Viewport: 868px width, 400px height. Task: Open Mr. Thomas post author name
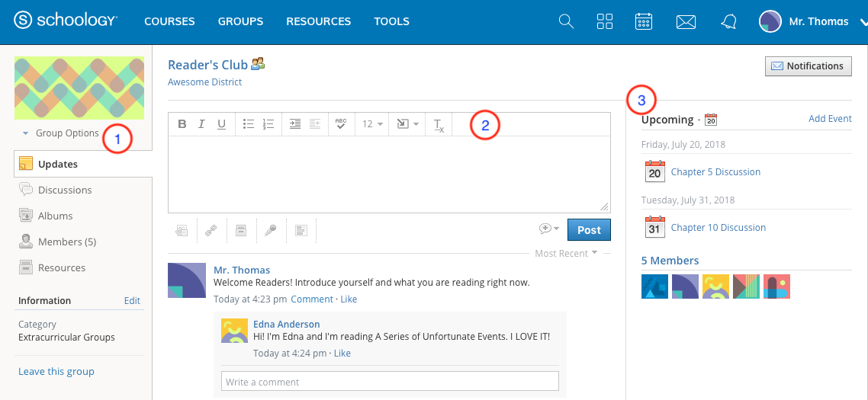coord(242,270)
